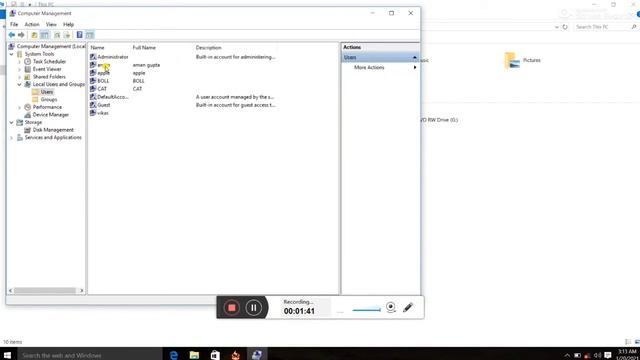Expand the Task Scheduler node

point(19,62)
